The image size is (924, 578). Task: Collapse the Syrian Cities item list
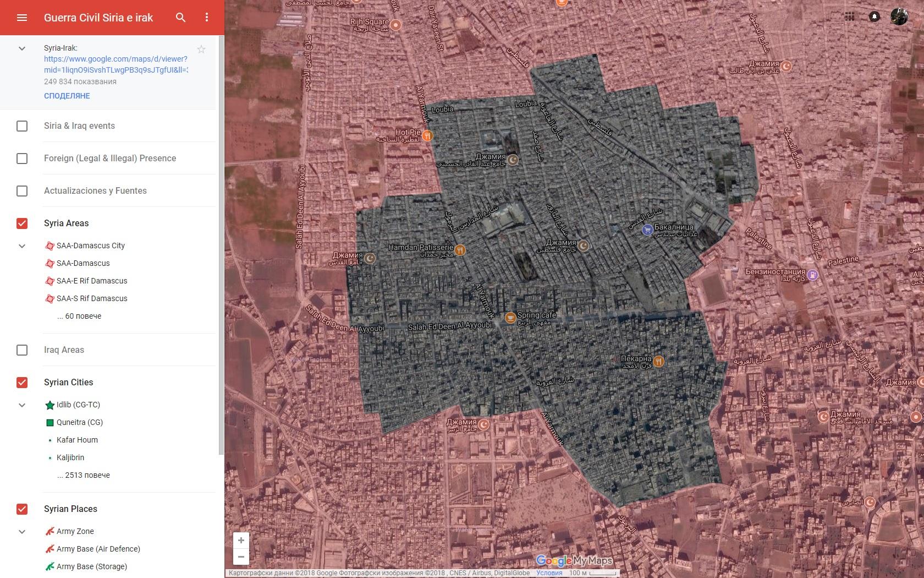22,405
